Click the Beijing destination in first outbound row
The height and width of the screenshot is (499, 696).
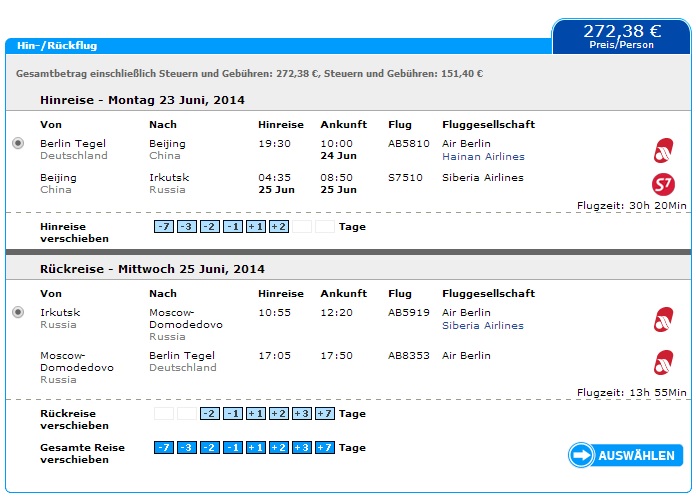point(167,144)
